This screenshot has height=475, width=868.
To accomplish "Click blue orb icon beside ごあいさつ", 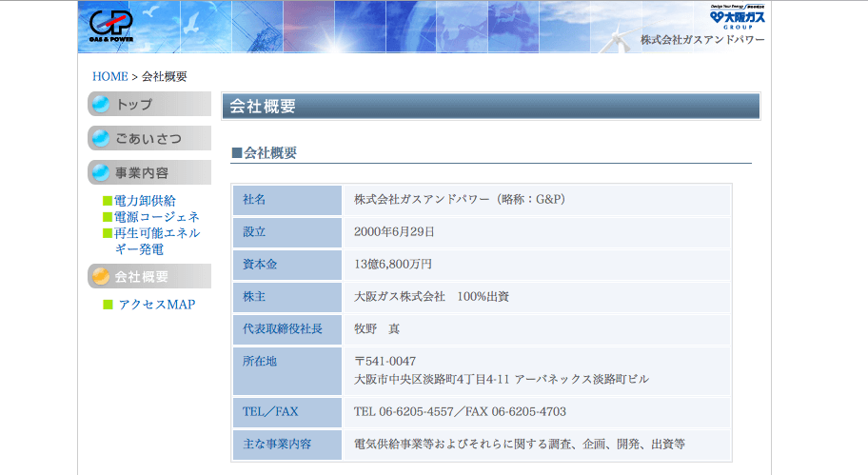I will point(101,138).
